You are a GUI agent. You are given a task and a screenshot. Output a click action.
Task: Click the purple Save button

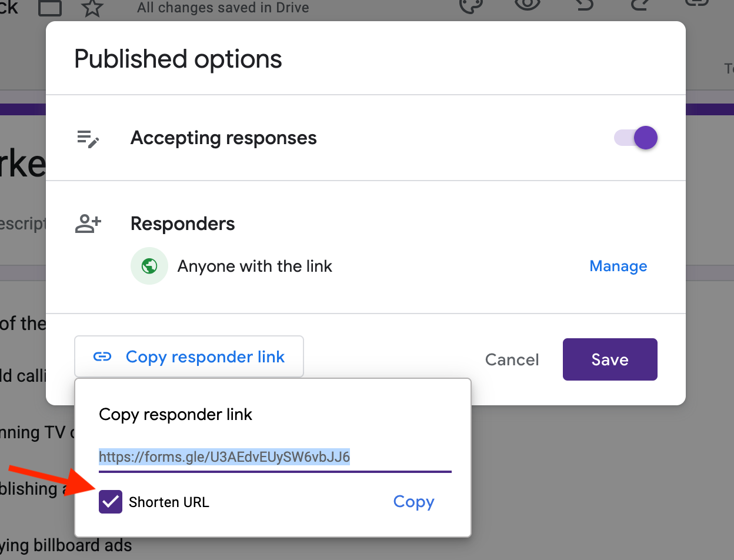(x=609, y=359)
